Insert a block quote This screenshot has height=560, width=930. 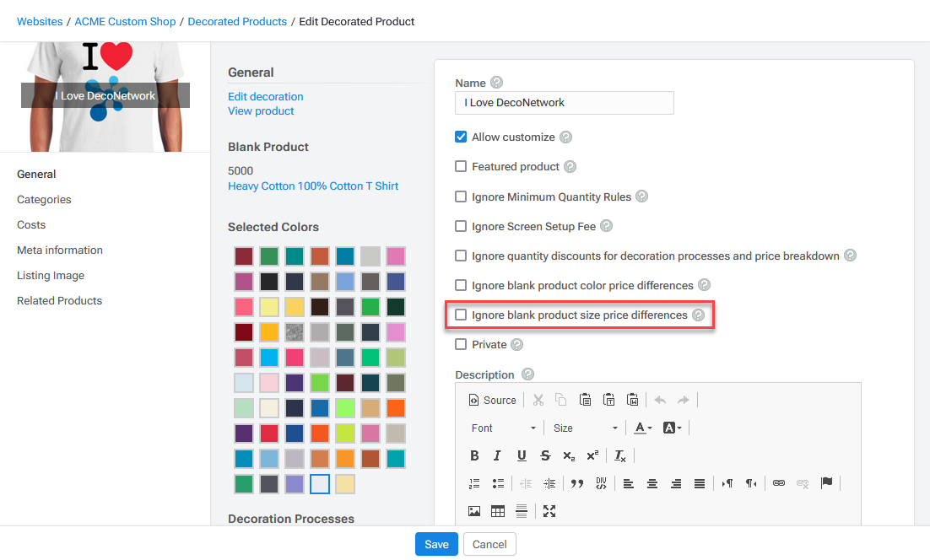576,483
